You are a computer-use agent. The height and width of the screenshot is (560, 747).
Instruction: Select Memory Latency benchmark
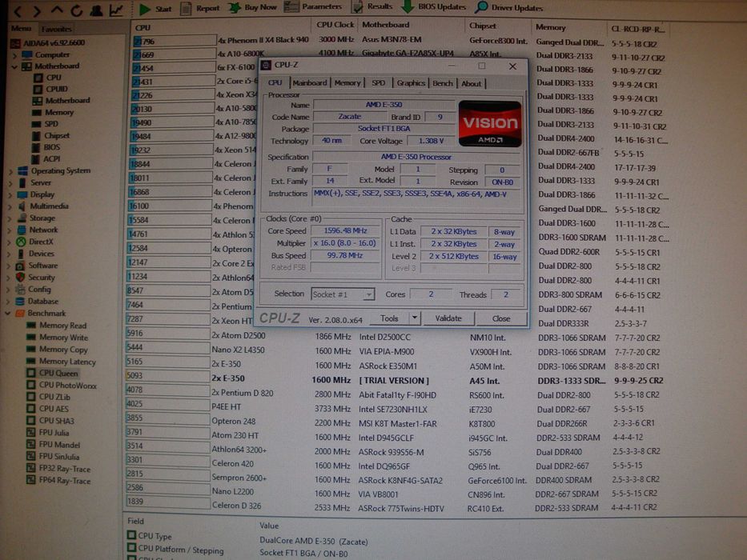pos(61,362)
